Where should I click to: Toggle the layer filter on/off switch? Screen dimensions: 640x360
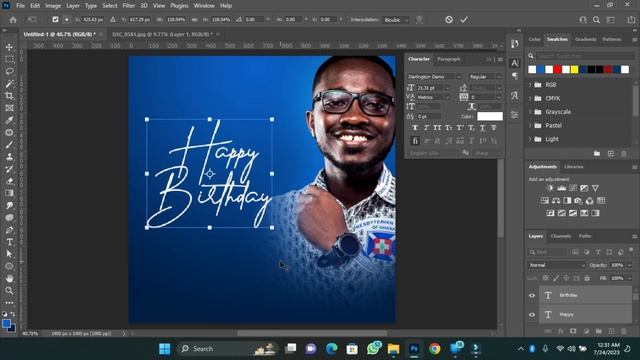pos(631,250)
